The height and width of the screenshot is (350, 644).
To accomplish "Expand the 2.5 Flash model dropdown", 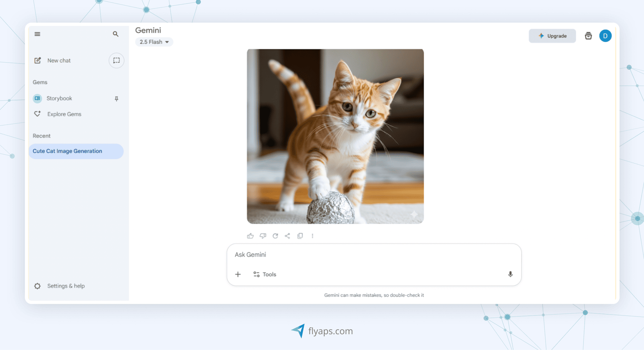I will (154, 42).
